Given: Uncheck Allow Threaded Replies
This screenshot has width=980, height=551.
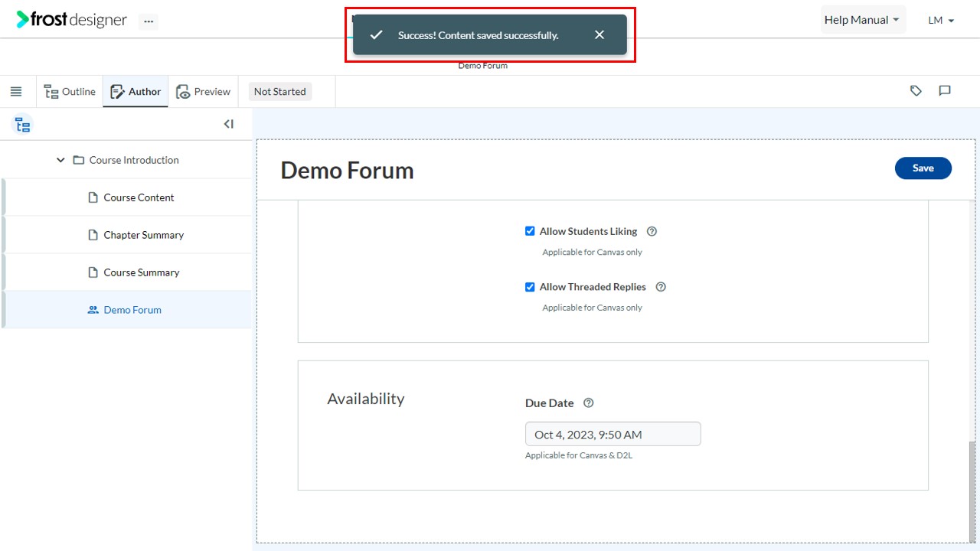Looking at the screenshot, I should (530, 287).
